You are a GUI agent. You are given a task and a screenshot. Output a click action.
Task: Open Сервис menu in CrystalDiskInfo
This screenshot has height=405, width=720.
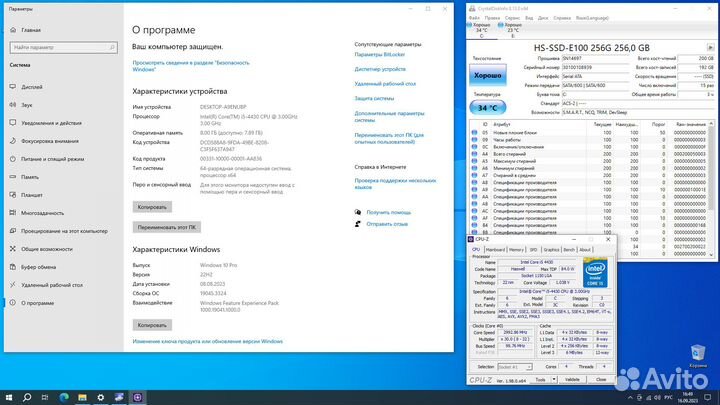[x=512, y=18]
